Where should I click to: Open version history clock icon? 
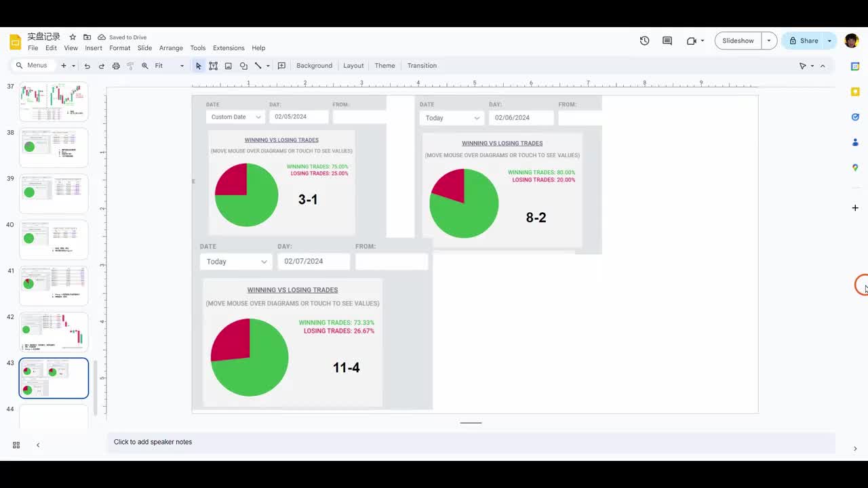click(x=644, y=41)
